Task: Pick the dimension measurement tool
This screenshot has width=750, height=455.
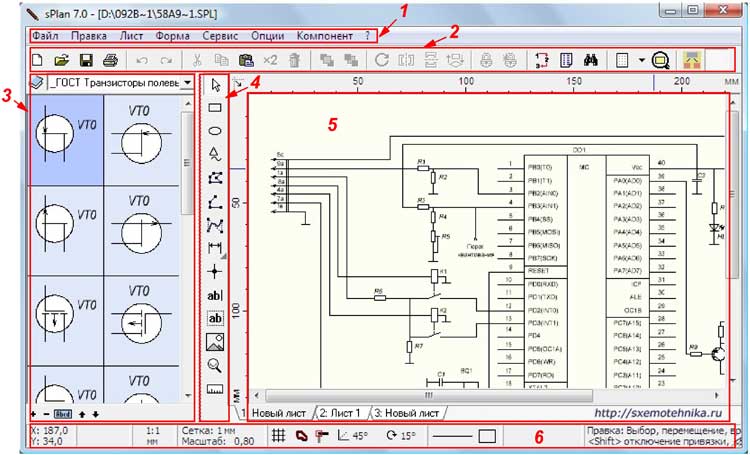Action: (214, 247)
